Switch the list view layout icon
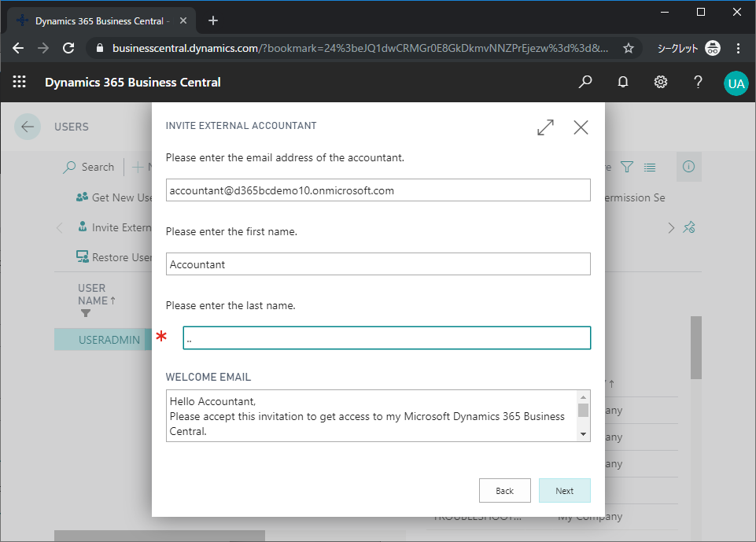 650,168
